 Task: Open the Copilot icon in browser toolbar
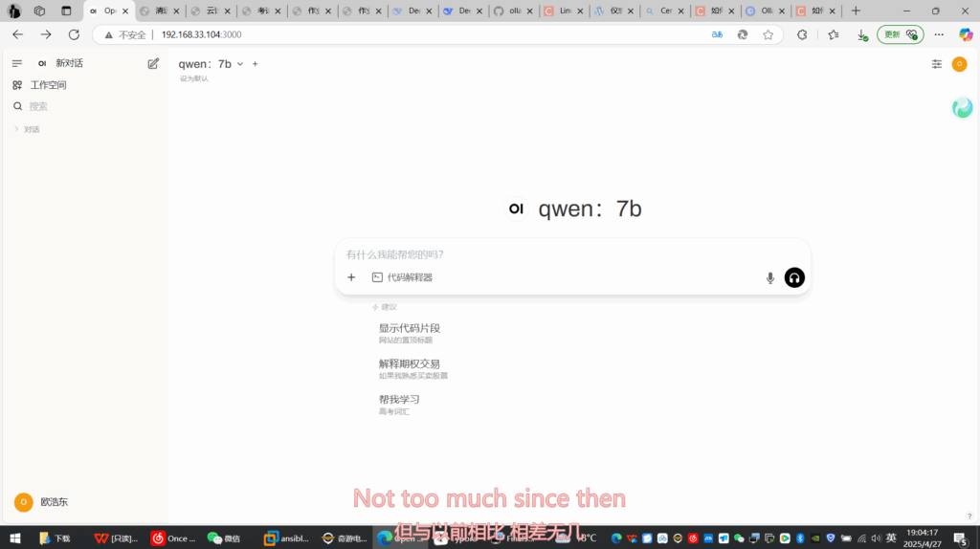pyautogui.click(x=966, y=34)
